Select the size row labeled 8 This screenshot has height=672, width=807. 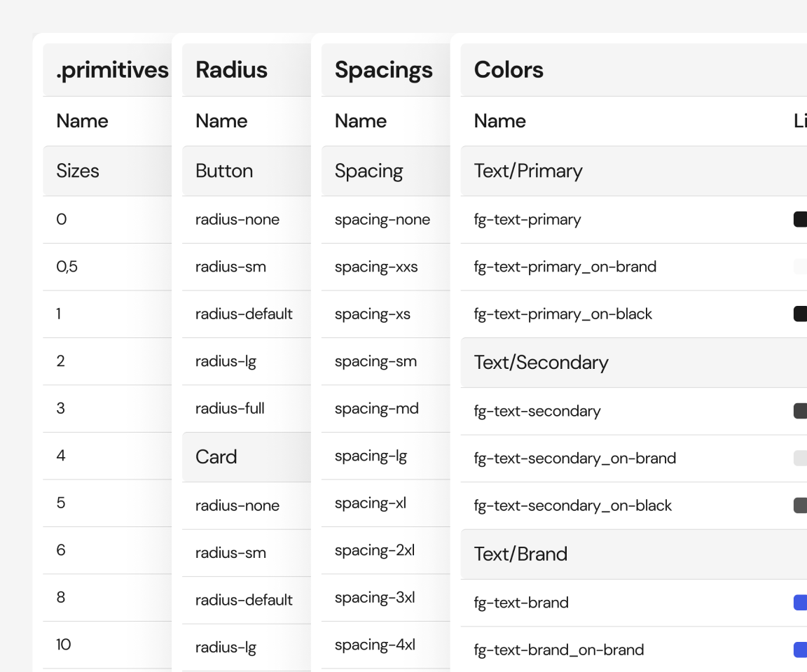(x=107, y=598)
